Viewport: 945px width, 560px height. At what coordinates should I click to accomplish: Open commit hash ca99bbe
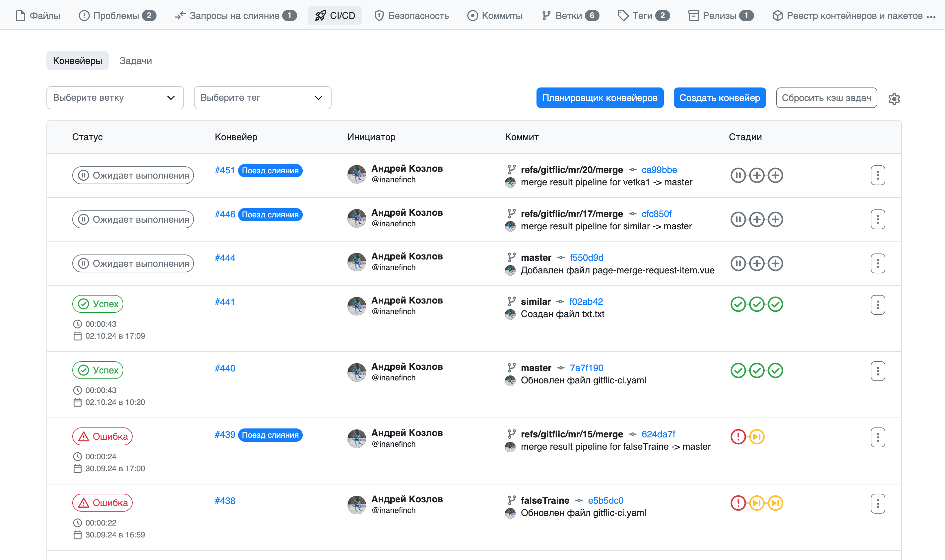659,170
